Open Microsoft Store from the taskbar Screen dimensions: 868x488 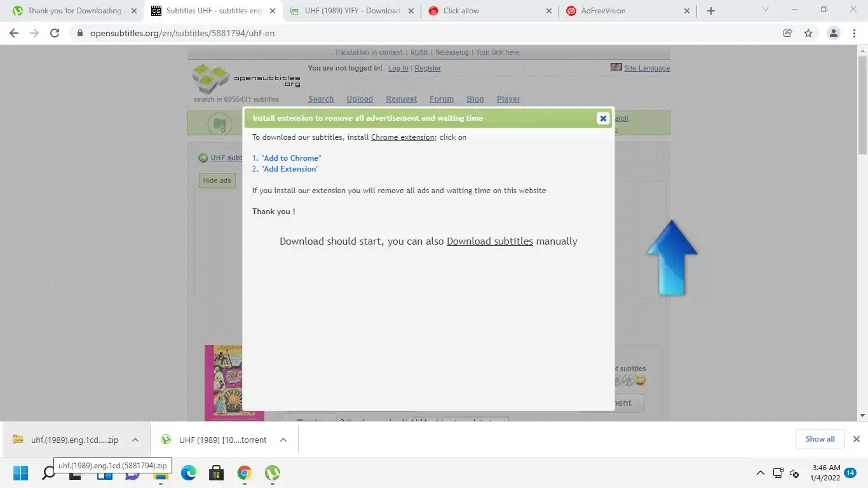[217, 473]
